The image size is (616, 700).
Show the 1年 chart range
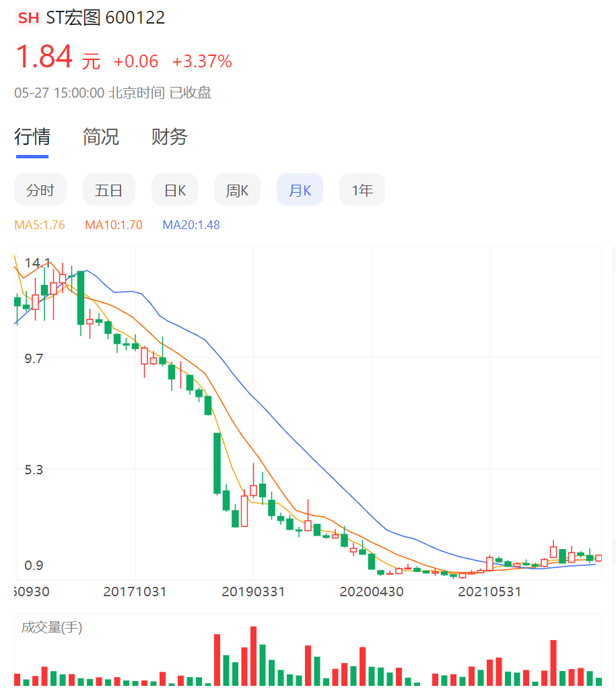click(x=362, y=190)
